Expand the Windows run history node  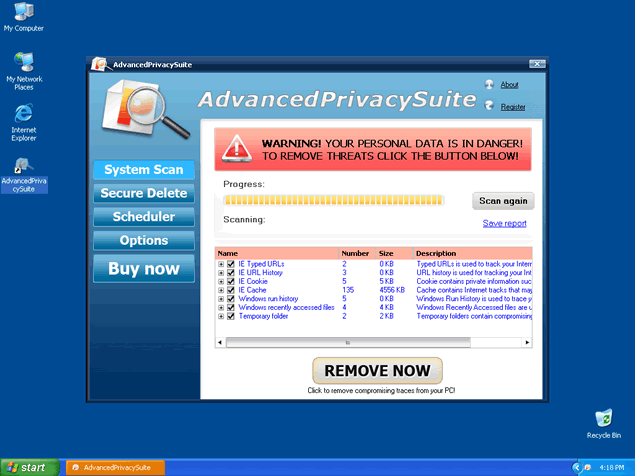[x=221, y=299]
